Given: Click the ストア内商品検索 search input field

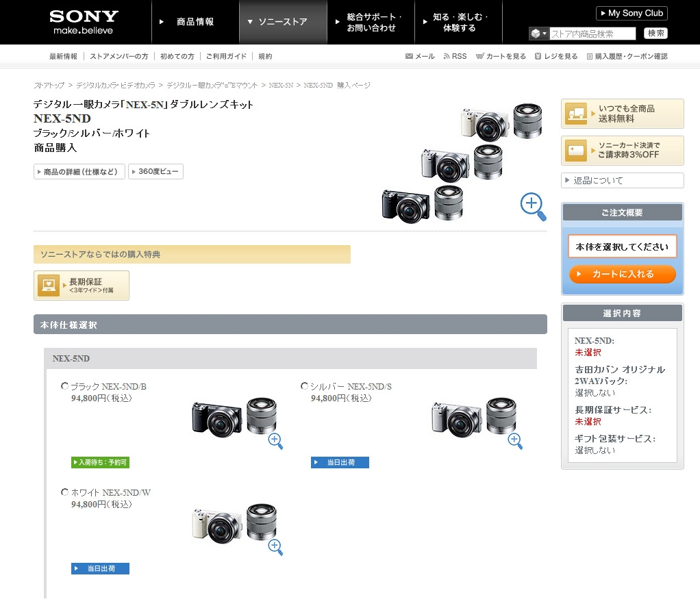Looking at the screenshot, I should [592, 34].
